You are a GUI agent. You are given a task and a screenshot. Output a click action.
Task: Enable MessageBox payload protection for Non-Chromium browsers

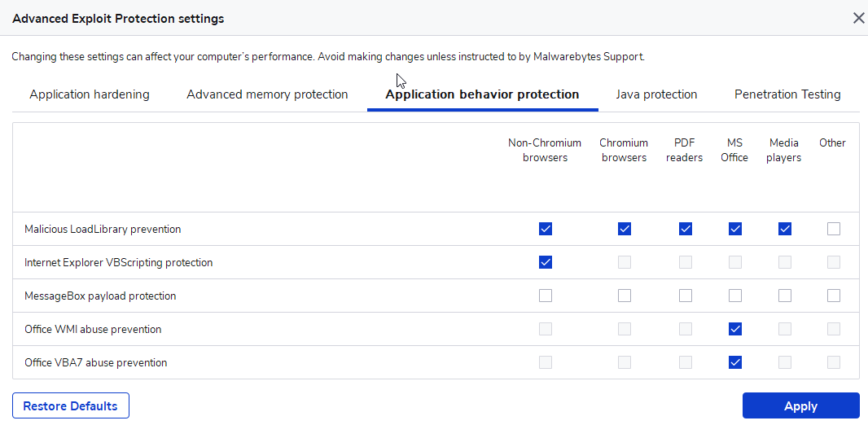point(546,296)
